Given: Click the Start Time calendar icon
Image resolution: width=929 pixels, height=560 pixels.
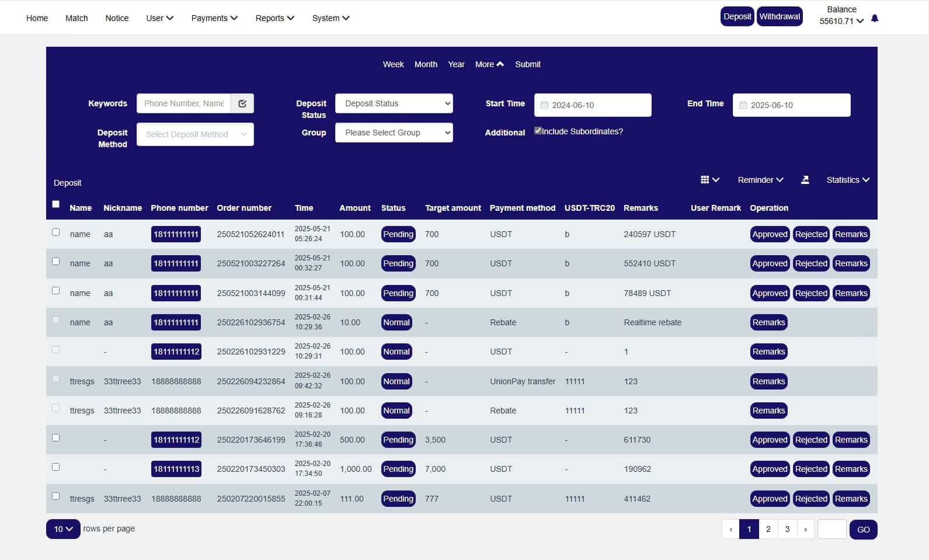Looking at the screenshot, I should 544,105.
